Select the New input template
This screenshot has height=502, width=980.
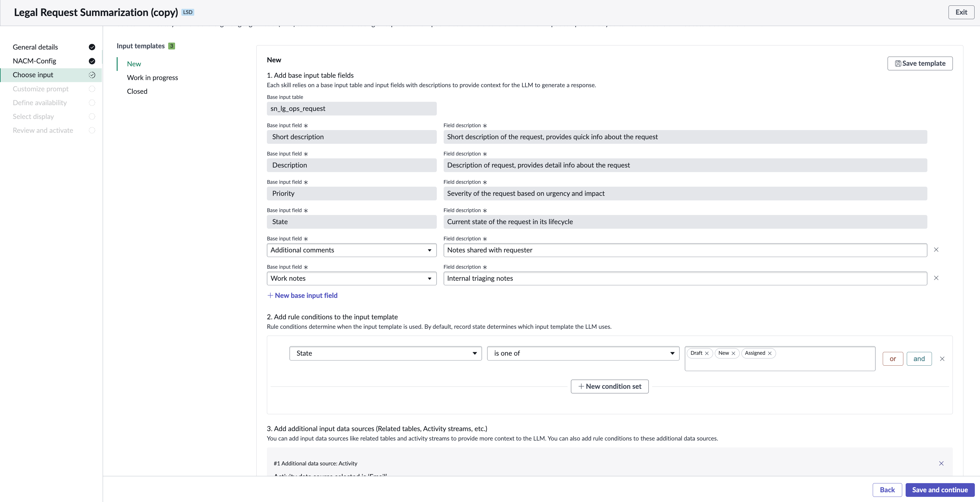coord(134,64)
